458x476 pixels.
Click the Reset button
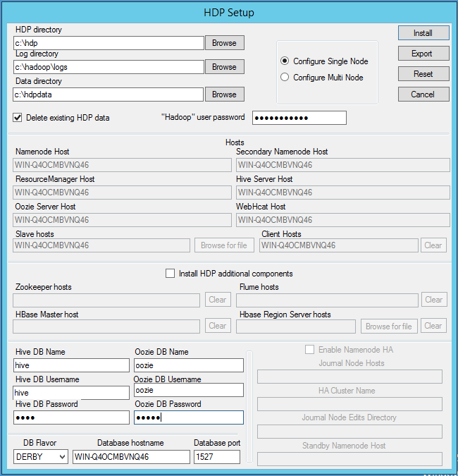423,74
